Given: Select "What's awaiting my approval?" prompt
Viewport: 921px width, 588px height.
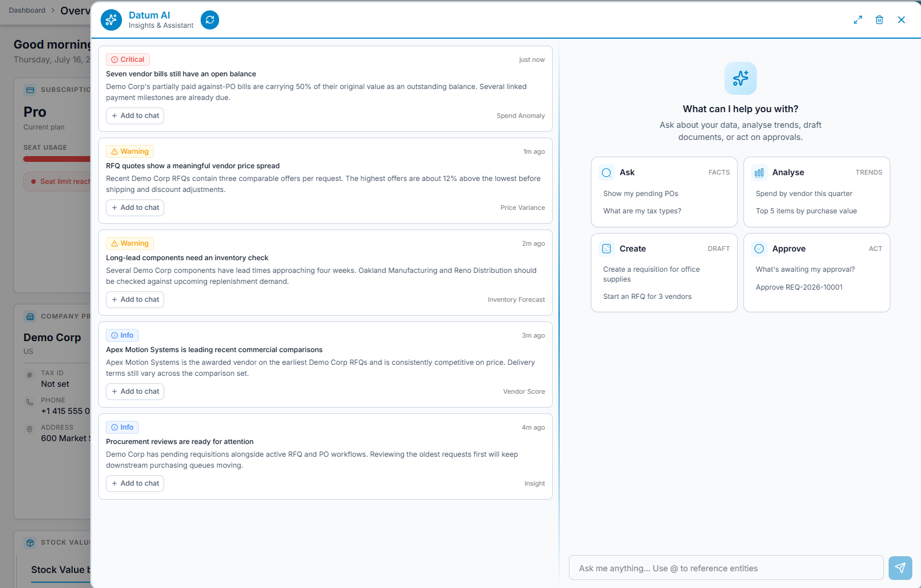Looking at the screenshot, I should 805,269.
